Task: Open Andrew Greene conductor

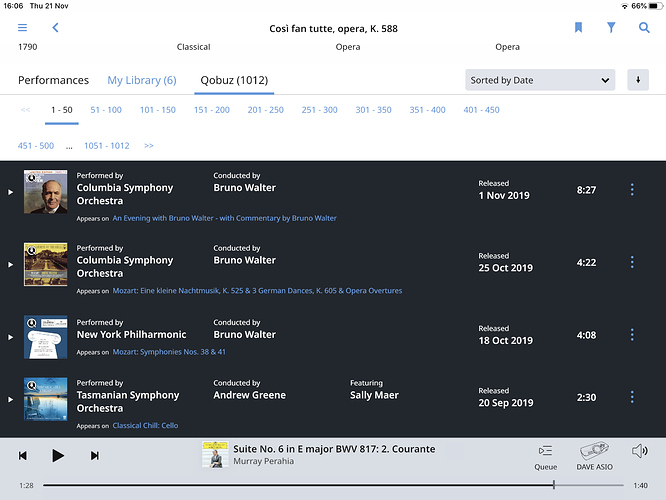Action: point(249,395)
